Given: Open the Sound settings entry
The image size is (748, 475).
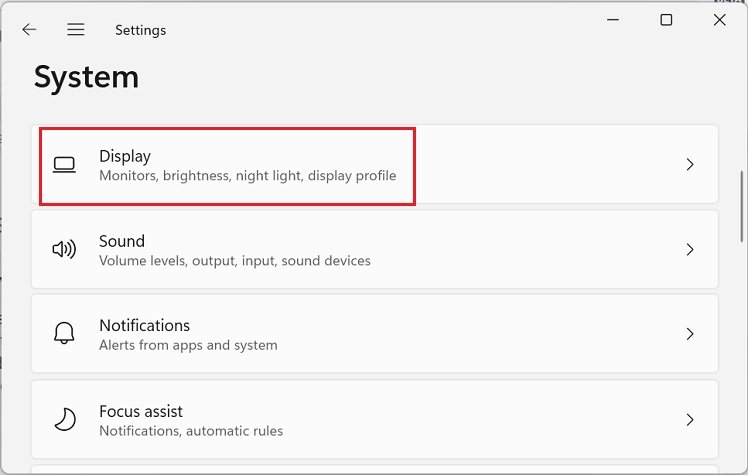Looking at the screenshot, I should 122,241.
